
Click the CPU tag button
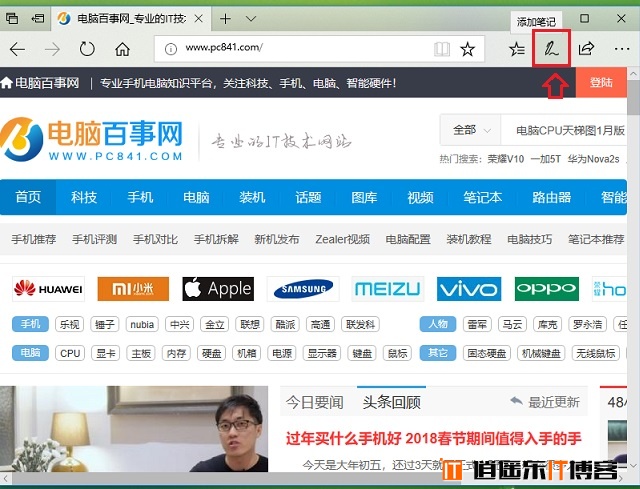click(70, 353)
